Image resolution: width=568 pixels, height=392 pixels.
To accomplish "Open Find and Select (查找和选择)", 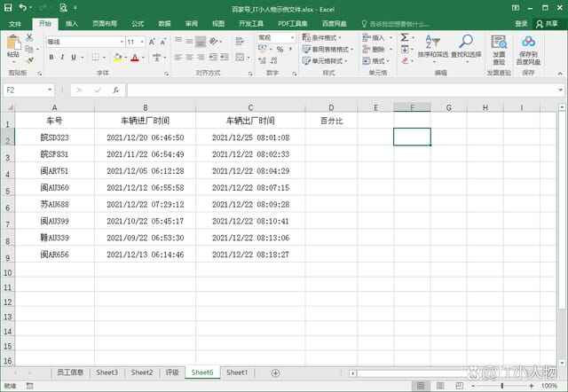I will pos(466,50).
